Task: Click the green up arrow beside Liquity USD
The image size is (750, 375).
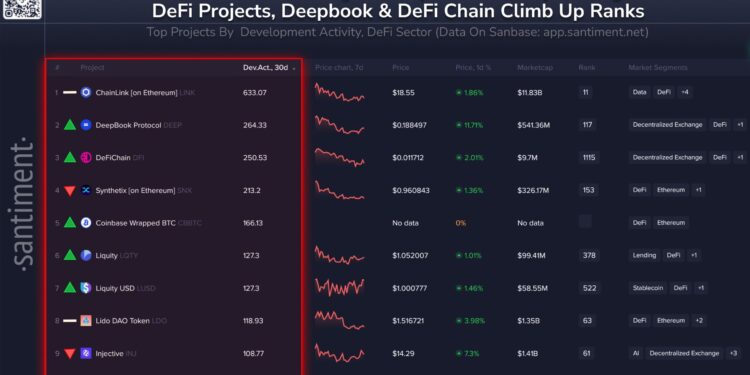Action: click(70, 287)
